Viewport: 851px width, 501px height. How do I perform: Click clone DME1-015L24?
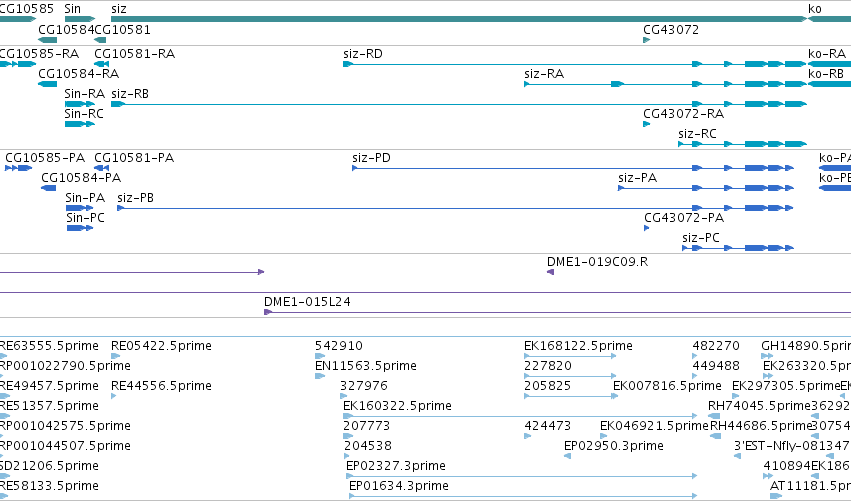307,302
